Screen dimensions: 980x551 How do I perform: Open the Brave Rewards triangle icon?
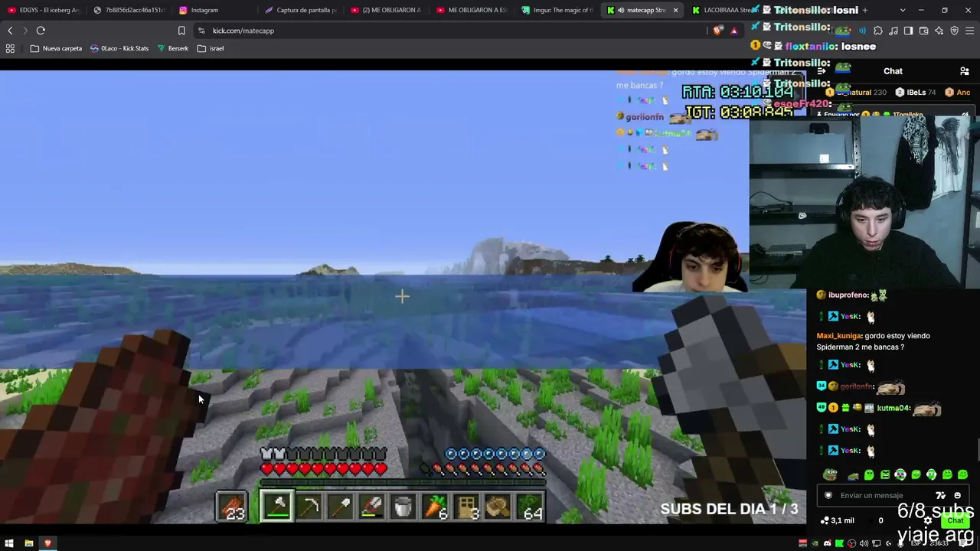(x=733, y=31)
